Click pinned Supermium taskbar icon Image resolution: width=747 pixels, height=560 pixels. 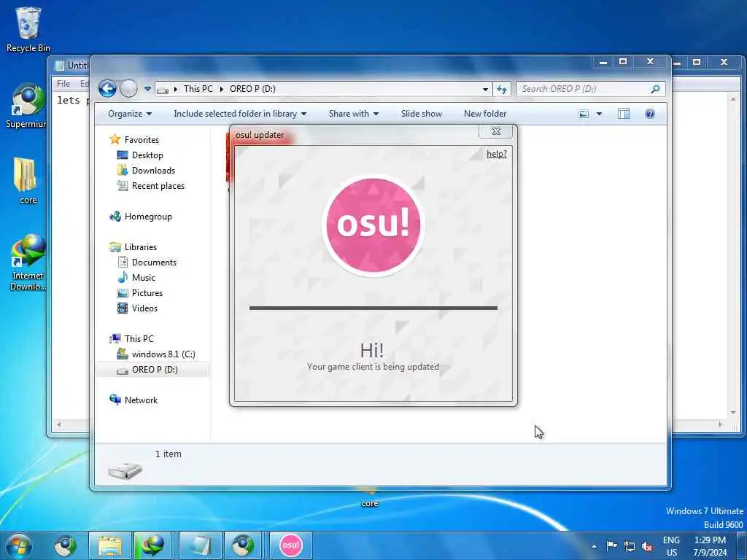coord(65,545)
